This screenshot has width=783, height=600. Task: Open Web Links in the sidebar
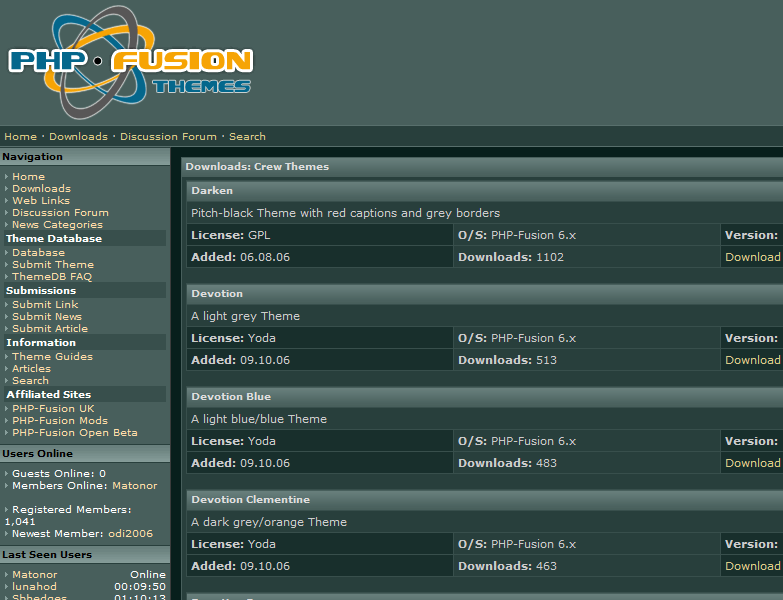(x=41, y=201)
